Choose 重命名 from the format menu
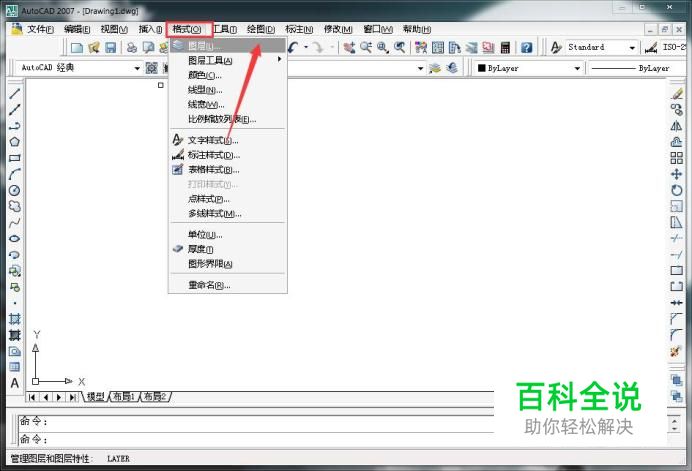This screenshot has height=471, width=692. (228, 285)
